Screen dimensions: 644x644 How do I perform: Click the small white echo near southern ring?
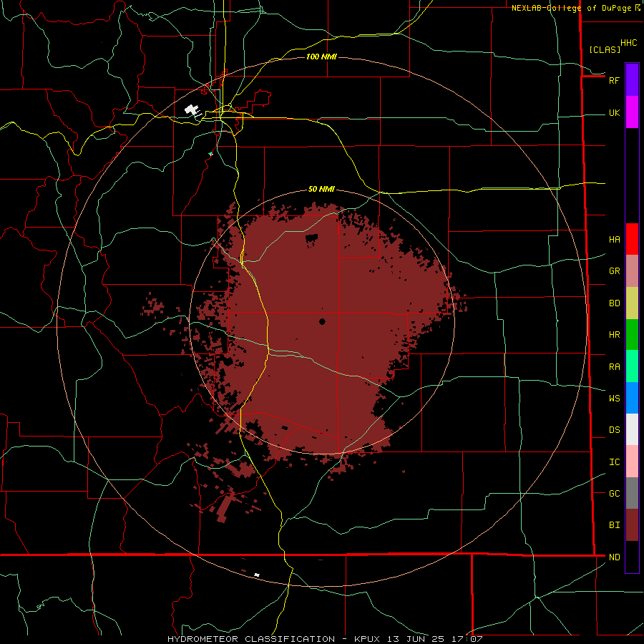(x=257, y=575)
